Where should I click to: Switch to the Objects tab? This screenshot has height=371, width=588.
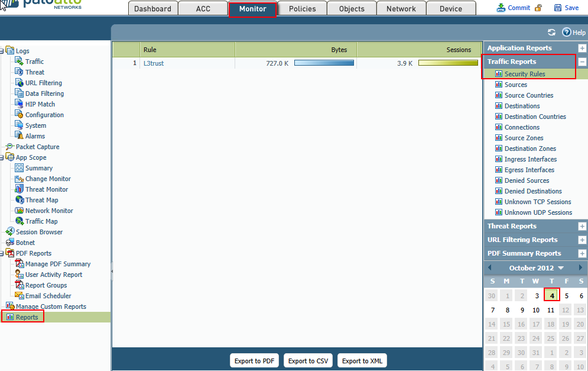point(352,8)
